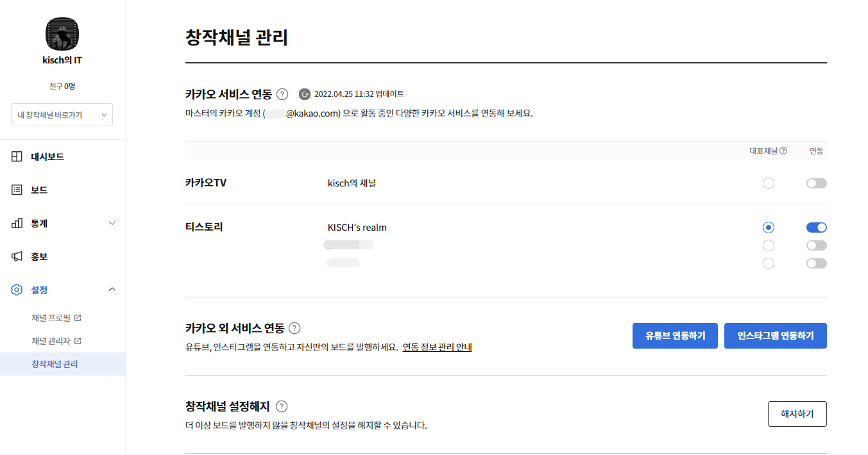868x455 pixels.
Task: Click the 창작채널 관리 page heading
Action: point(237,37)
